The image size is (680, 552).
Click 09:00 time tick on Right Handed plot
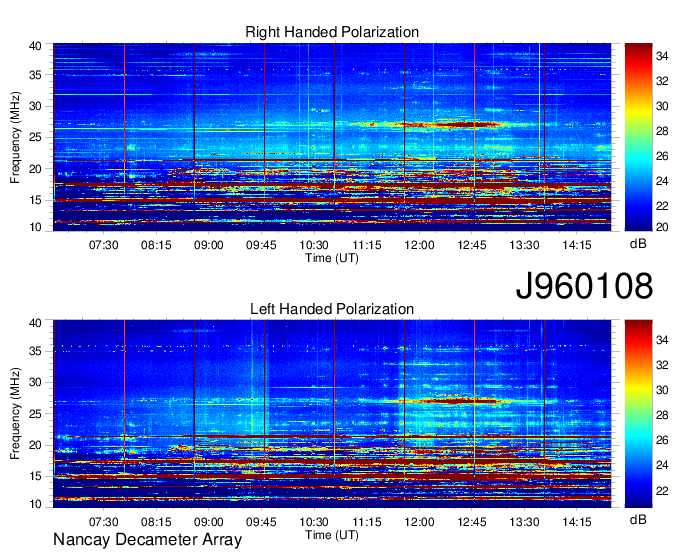tap(209, 245)
